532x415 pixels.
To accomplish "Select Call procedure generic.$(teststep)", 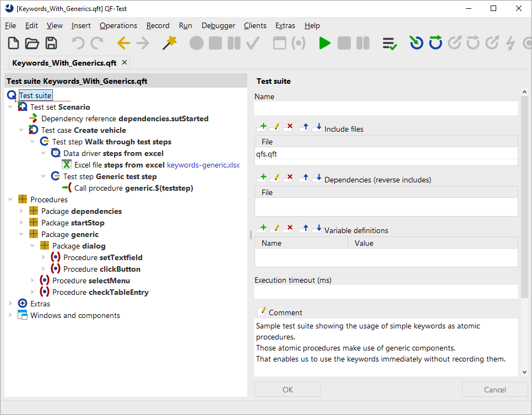I will [x=128, y=188].
